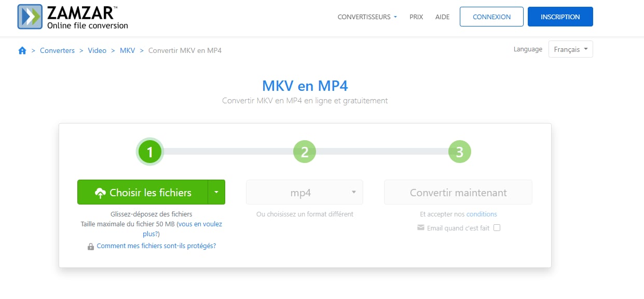Select step 2 circle
Image resolution: width=644 pixels, height=299 pixels.
305,152
